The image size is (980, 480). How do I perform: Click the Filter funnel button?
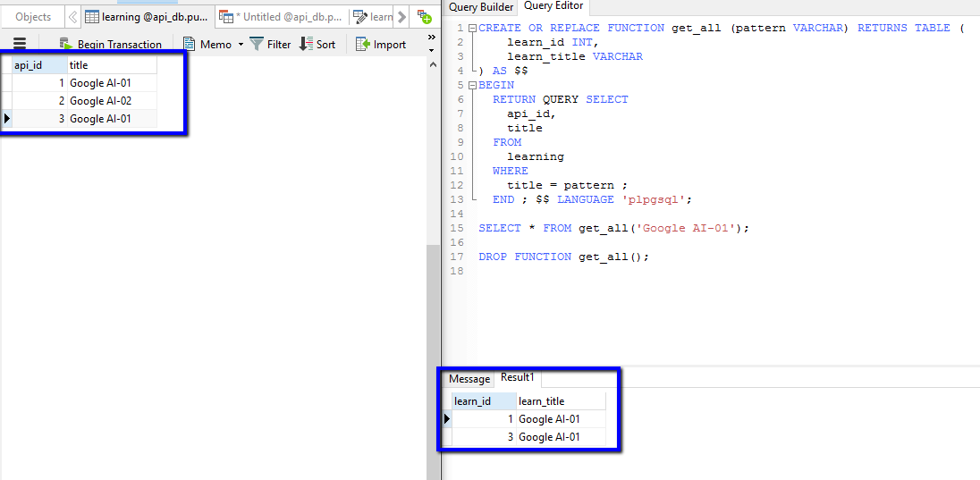(270, 45)
